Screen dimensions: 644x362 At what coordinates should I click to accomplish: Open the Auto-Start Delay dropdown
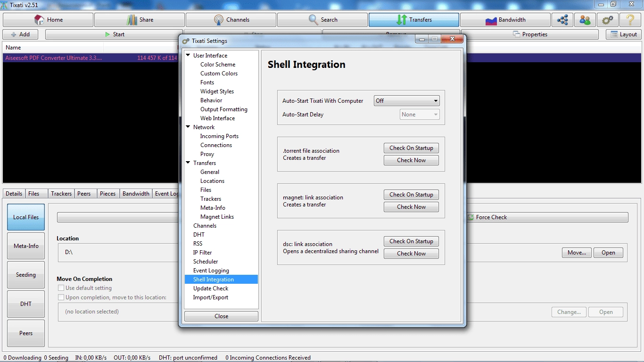[x=420, y=115]
